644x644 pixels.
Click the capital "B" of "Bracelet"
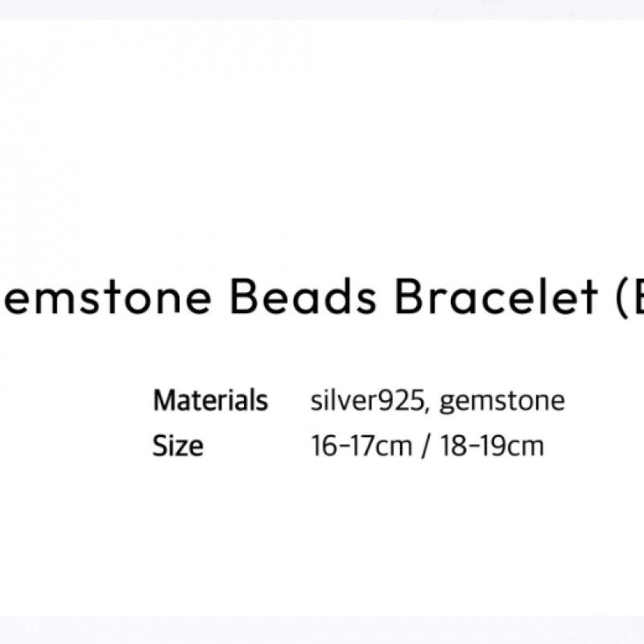[x=407, y=298]
